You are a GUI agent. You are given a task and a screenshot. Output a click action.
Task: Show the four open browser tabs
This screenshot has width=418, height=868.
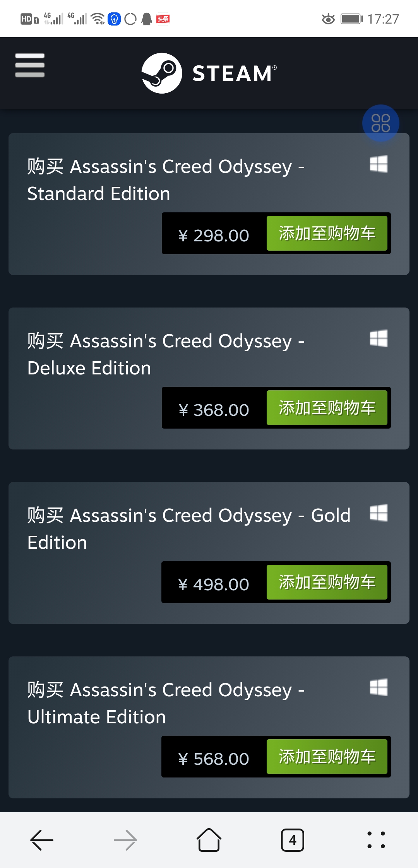point(293,840)
